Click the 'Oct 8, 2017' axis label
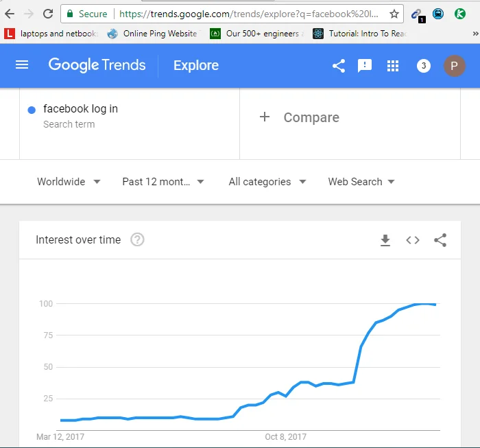Viewport: 480px width, 448px height. 286,436
